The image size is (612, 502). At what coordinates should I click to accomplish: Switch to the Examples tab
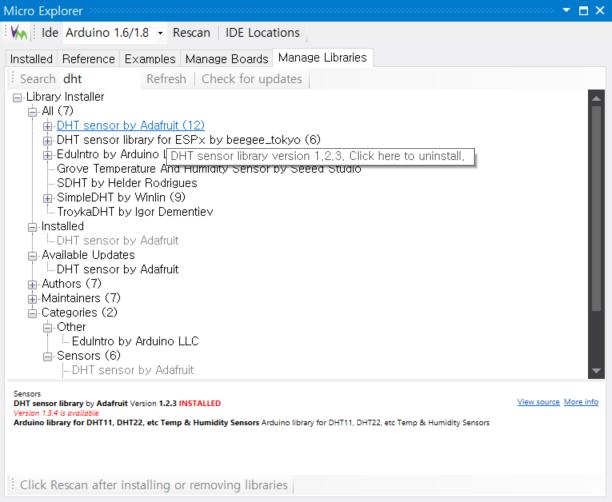(x=150, y=59)
